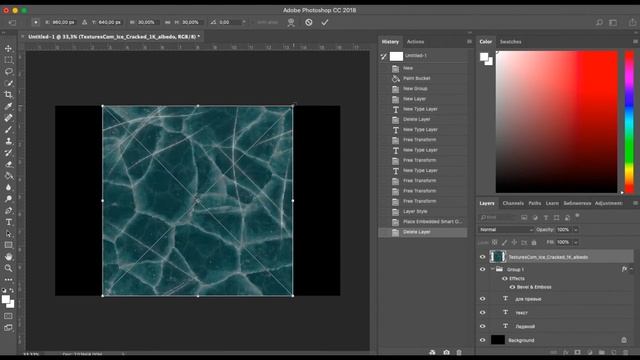Select the Dodge tool
The height and width of the screenshot is (360, 640).
click(8, 199)
